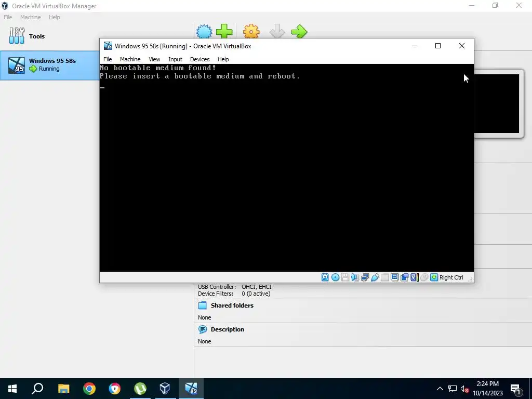Click the Show (green arrow) toolbar icon

[299, 32]
